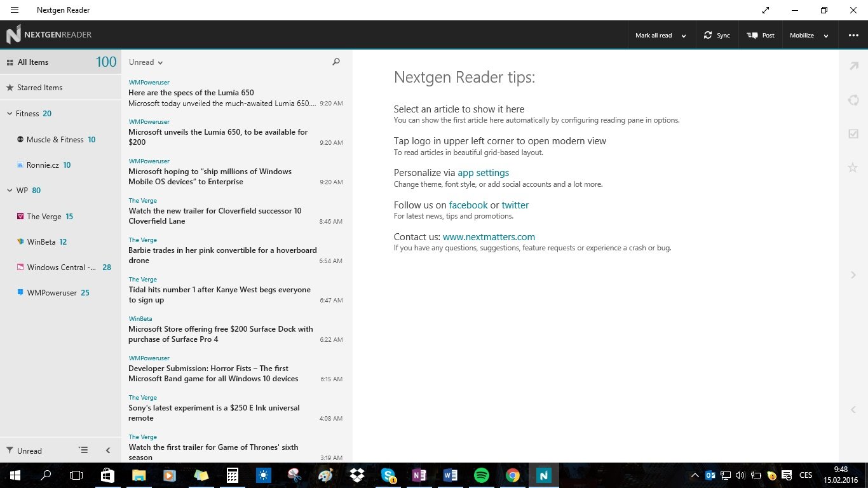Expand the Mobilize dropdown
Image resolution: width=868 pixels, height=488 pixels.
point(826,36)
